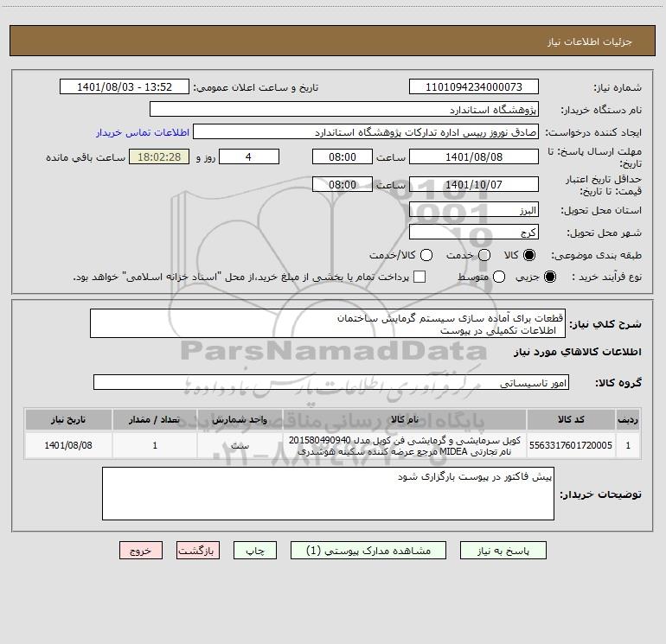Click the need date cell 1401/08/08 in table
666x644 pixels.
[68, 445]
